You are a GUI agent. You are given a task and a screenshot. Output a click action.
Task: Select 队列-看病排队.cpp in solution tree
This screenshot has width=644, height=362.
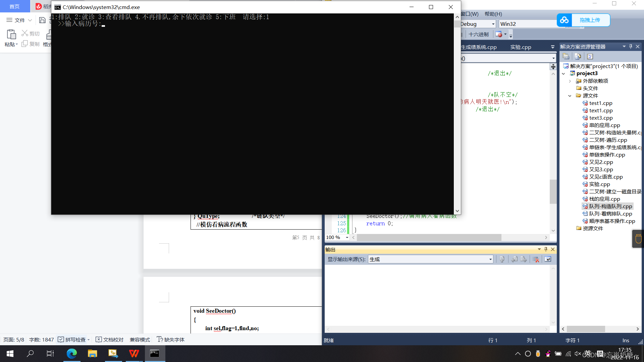coord(610,214)
